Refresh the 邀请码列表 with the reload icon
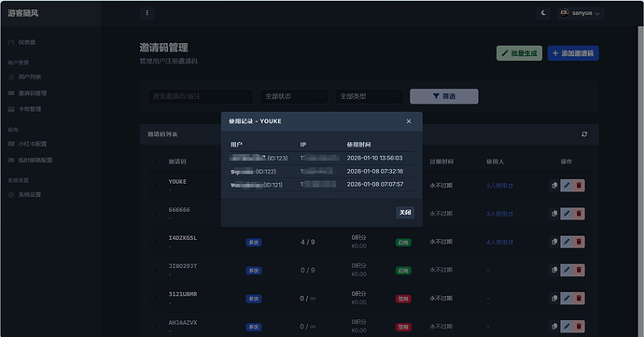644x337 pixels. click(x=584, y=134)
